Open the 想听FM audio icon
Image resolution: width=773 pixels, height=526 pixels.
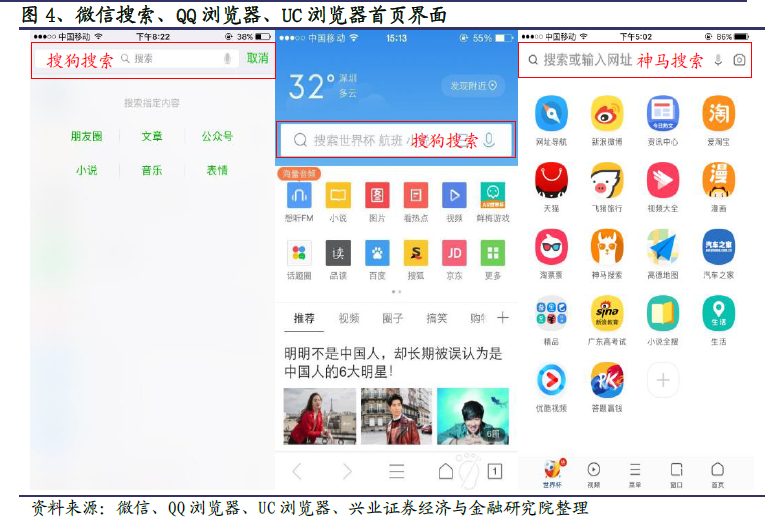[300, 196]
